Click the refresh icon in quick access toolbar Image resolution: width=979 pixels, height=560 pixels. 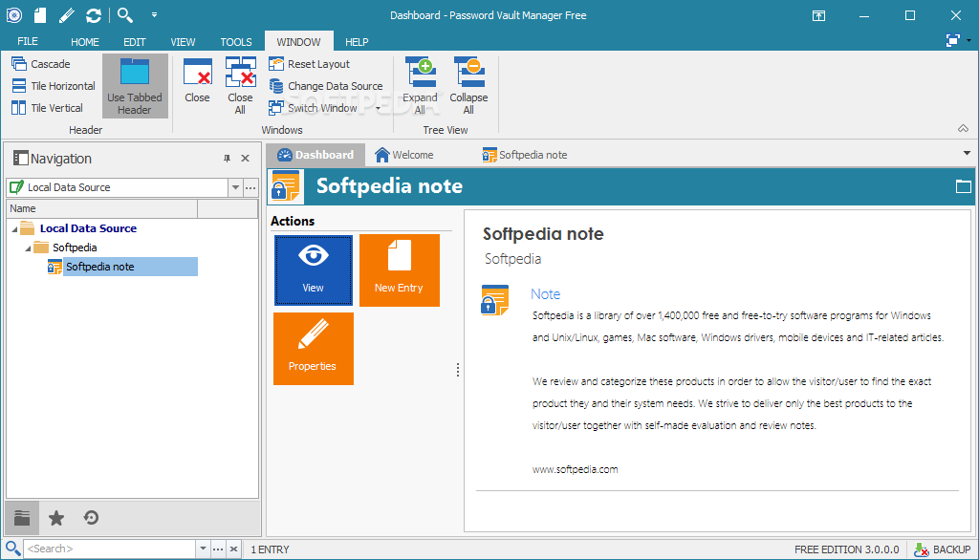coord(94,15)
